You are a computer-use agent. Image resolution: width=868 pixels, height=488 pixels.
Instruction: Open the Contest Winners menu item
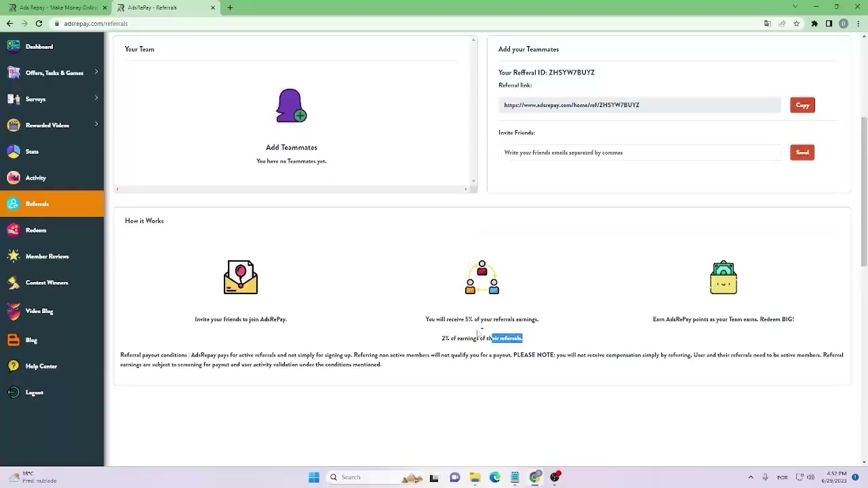click(x=47, y=283)
